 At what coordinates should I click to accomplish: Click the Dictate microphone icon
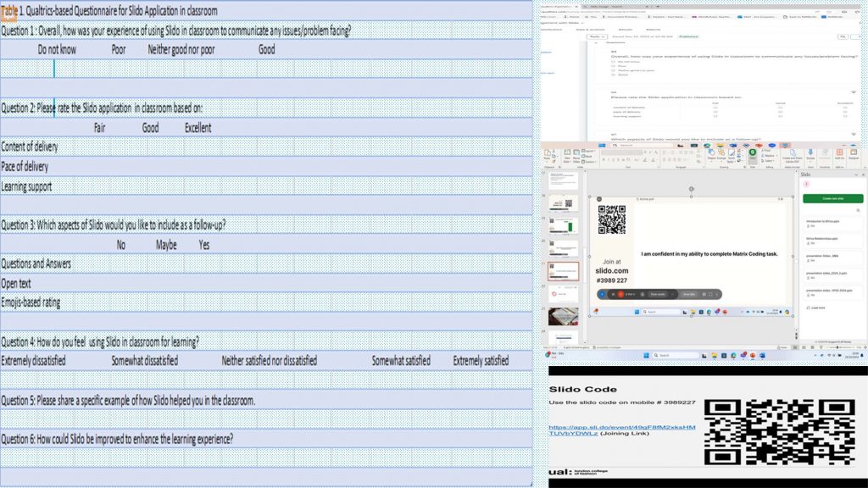(x=810, y=154)
